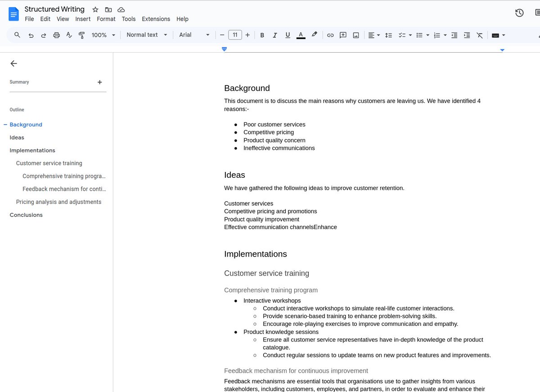
Task: Increase indent
Action: [467, 35]
